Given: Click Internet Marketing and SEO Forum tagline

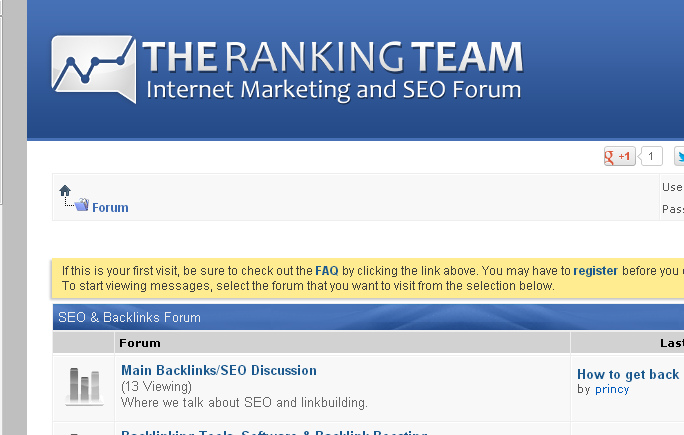Looking at the screenshot, I should [333, 90].
